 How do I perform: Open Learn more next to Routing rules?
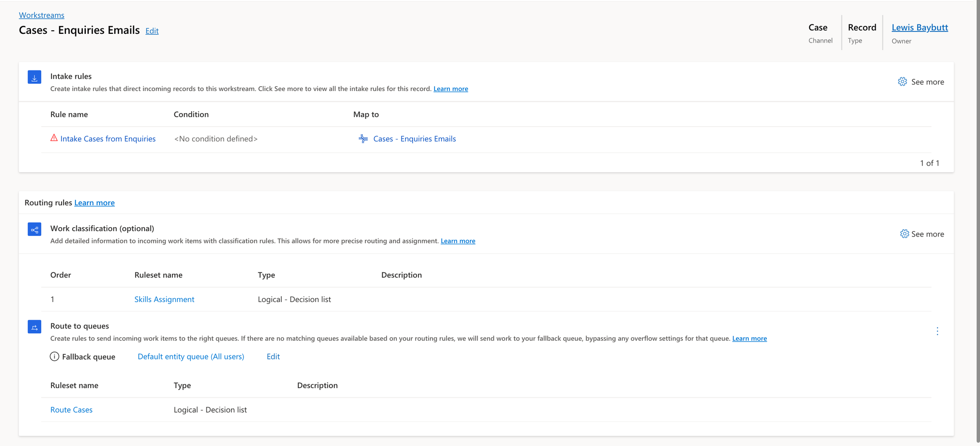pos(95,203)
